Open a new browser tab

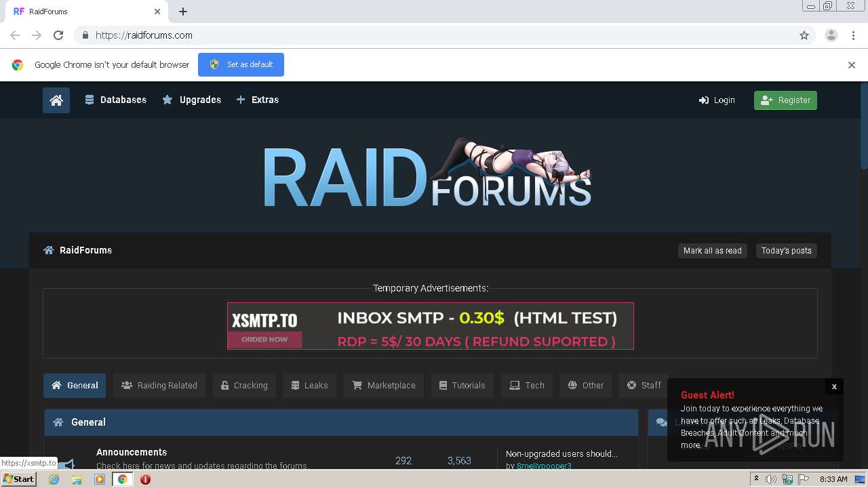183,12
